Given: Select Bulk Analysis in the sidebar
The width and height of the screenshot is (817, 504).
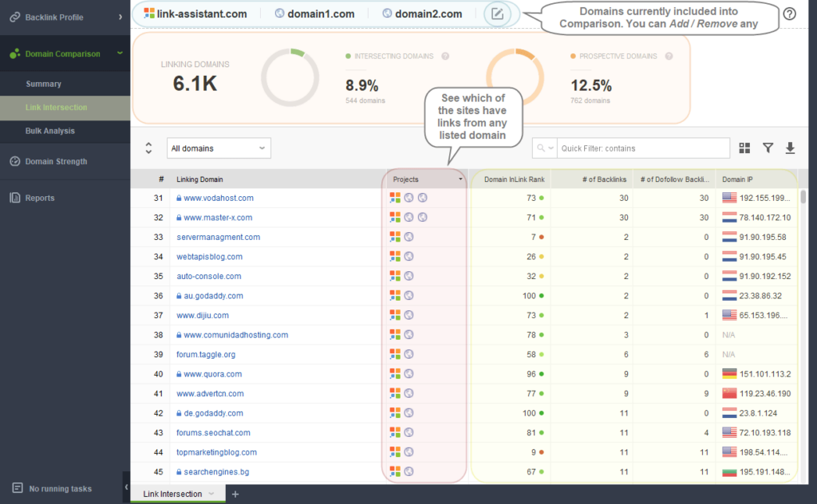Looking at the screenshot, I should 49,131.
